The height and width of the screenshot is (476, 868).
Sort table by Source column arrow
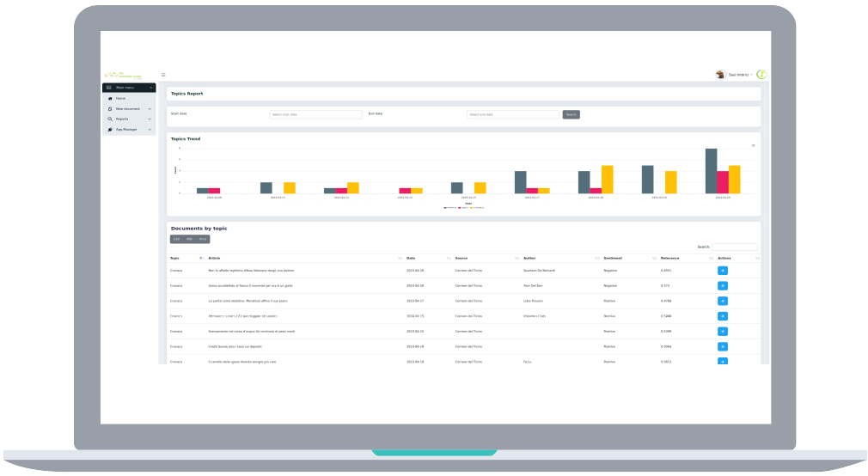tap(517, 259)
